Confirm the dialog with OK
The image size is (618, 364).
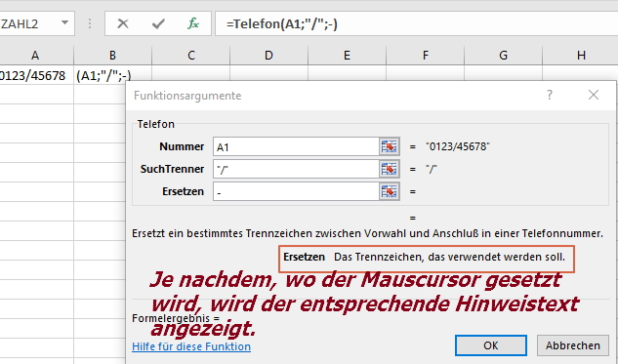coord(491,345)
